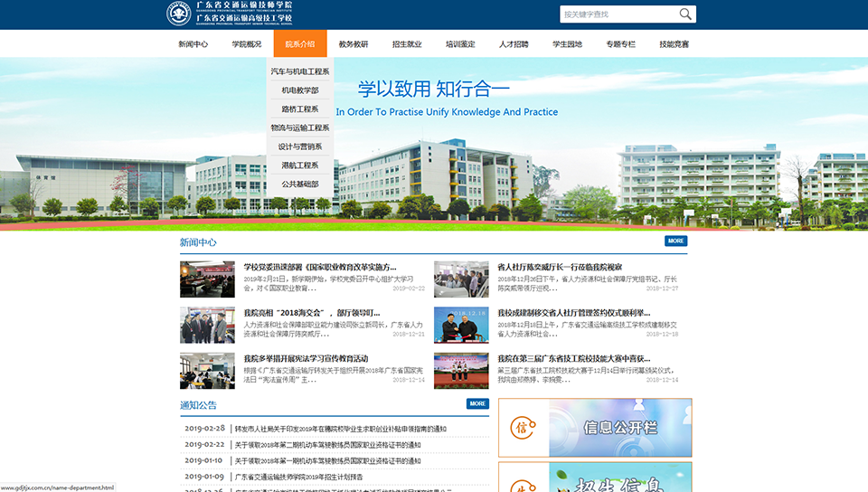Open the 新闻中心 navigation menu
The height and width of the screenshot is (492, 868).
tap(193, 44)
